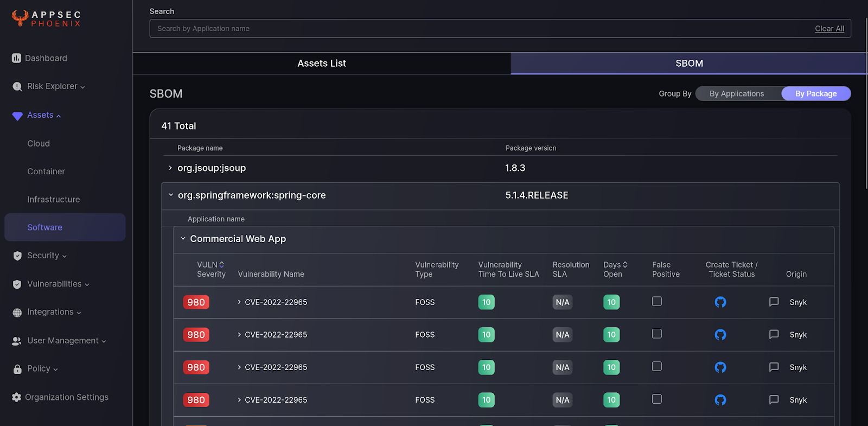This screenshot has height=426, width=868.
Task: Click GitHub ticket icon in fourth CVE row
Action: tap(720, 400)
